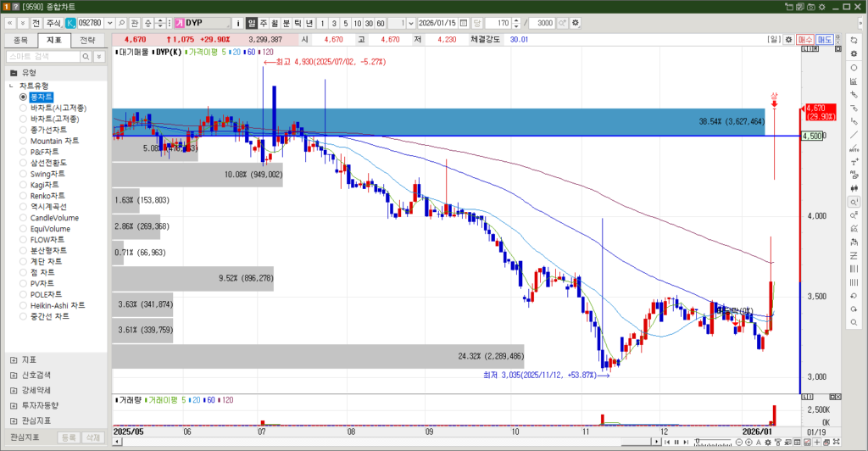Click the bottom toolbar gear icon
This screenshot has width=868, height=451.
coord(768,443)
